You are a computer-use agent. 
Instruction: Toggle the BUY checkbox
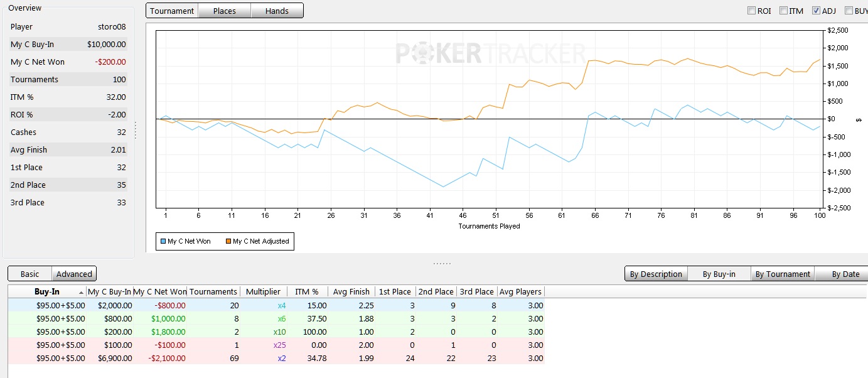point(849,11)
